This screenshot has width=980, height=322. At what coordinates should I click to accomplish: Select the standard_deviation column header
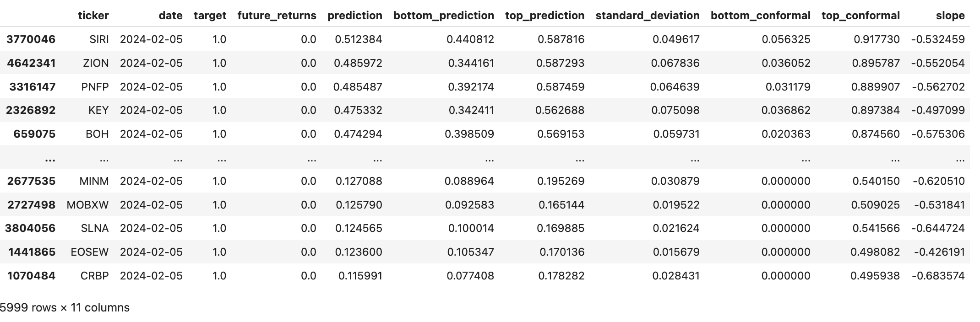click(x=647, y=16)
